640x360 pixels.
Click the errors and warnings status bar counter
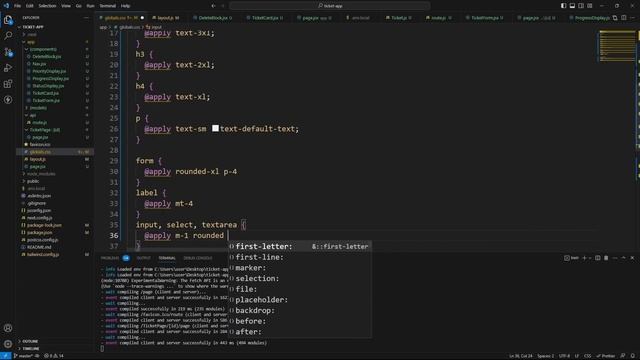coord(54,356)
